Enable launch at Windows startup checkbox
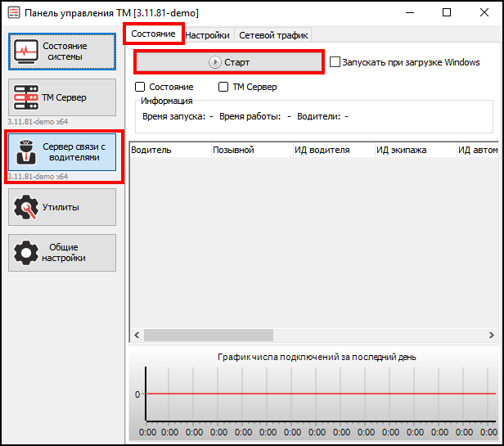Image resolution: width=504 pixels, height=446 pixels. [335, 62]
